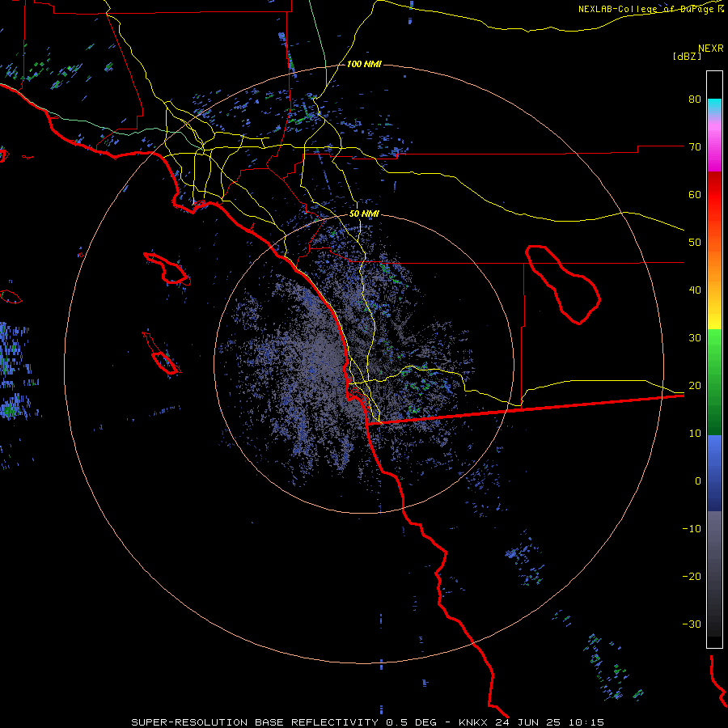The width and height of the screenshot is (728, 728).
Task: Click the 50 value on the dBZ scale
Action: tap(695, 243)
